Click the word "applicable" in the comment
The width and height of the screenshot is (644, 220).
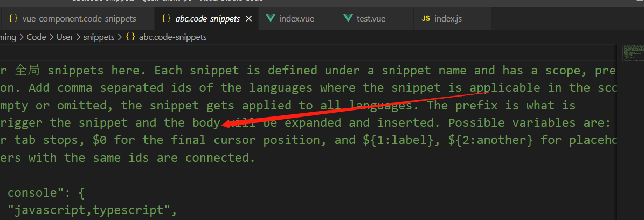pyautogui.click(x=505, y=87)
